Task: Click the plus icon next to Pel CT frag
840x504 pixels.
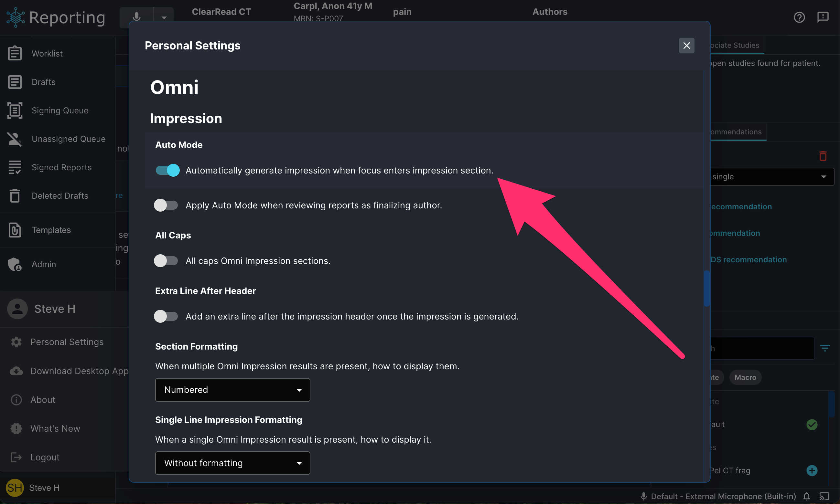Action: coord(812,470)
